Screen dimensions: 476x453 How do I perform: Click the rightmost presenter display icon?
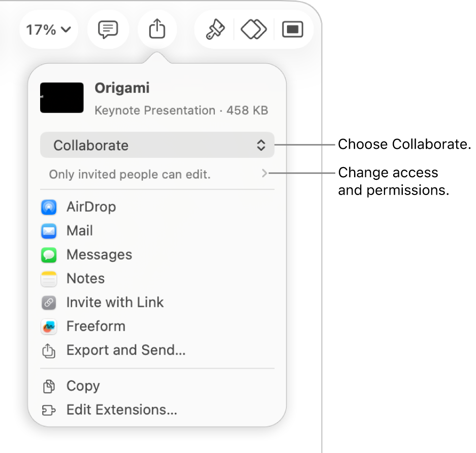293,29
